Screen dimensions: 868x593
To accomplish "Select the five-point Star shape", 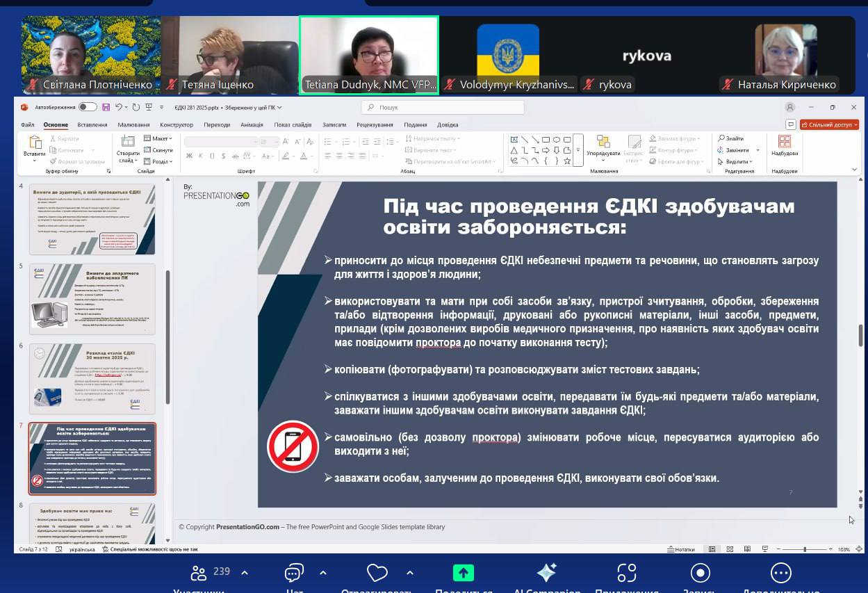I will coord(568,161).
